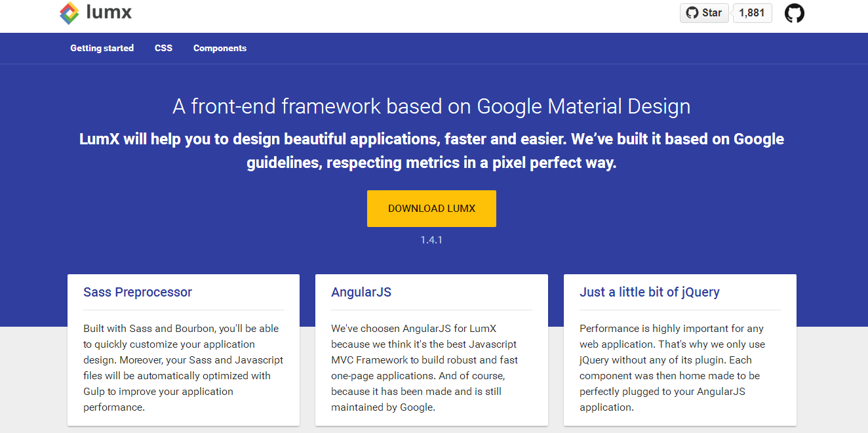Click the AngularJS card heading

point(361,292)
